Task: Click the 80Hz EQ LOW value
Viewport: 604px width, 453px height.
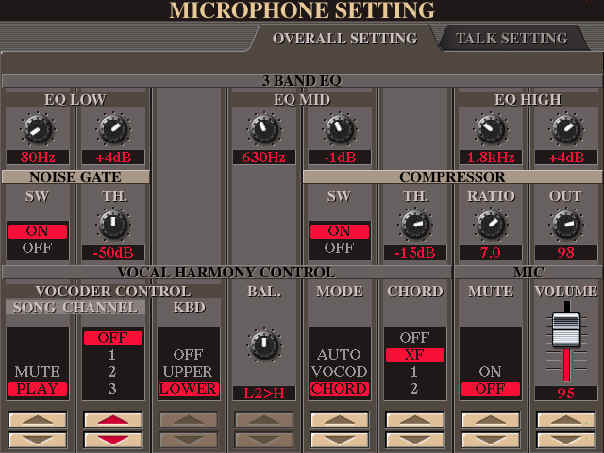Action: pyautogui.click(x=38, y=157)
